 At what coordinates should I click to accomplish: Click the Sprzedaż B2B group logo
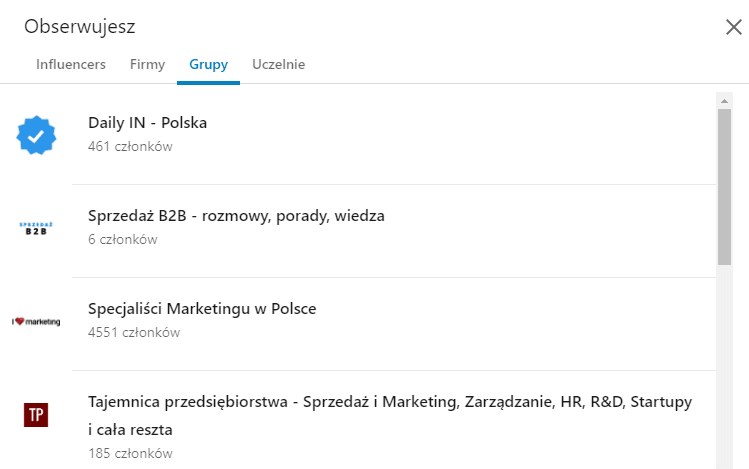[36, 228]
